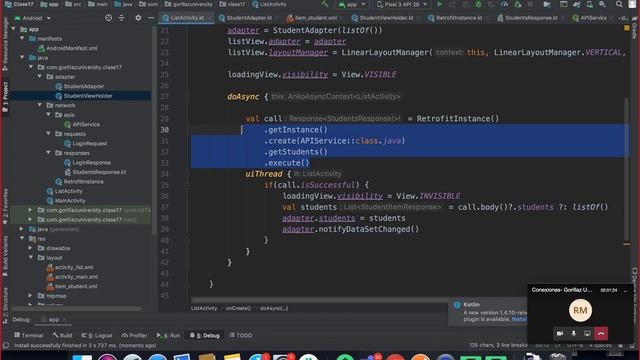
Task: Click the Select Opened File target icon
Action: pyautogui.click(x=108, y=18)
